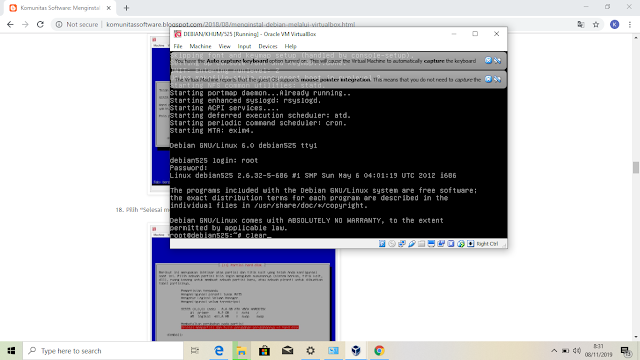Click the USB devices indicator in VirtualBox status bar
Screen dimensions: 640x360
point(411,244)
